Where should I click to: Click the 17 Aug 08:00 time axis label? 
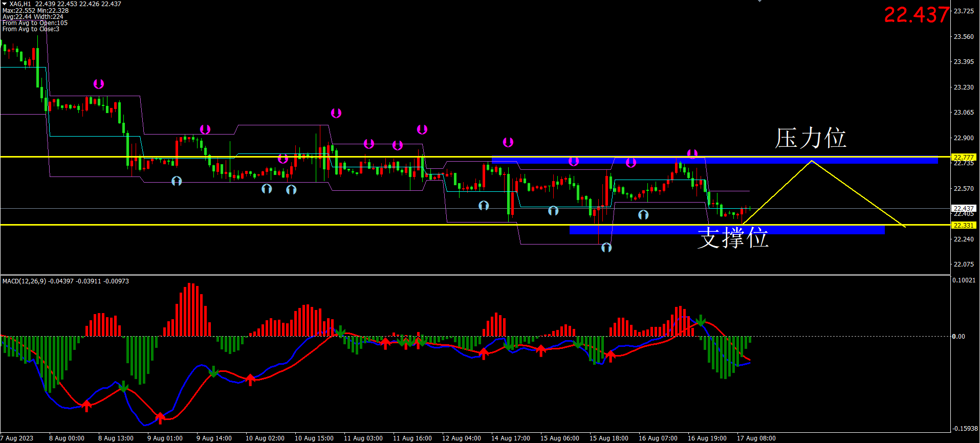[x=756, y=438]
